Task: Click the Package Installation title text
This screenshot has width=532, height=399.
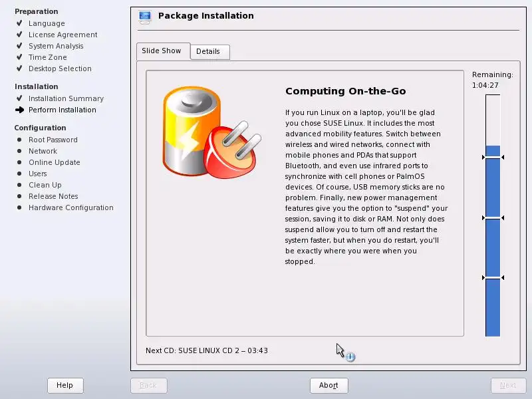Action: click(206, 16)
